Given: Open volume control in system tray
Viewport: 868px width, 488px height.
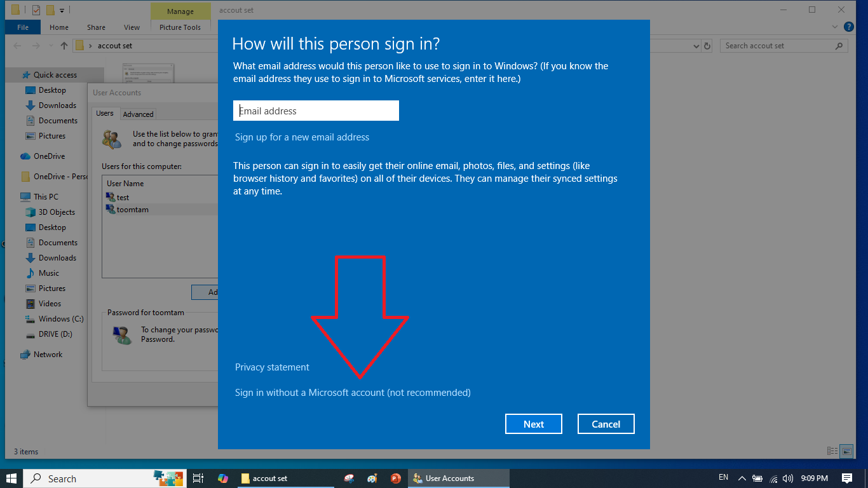Looking at the screenshot, I should [x=788, y=478].
